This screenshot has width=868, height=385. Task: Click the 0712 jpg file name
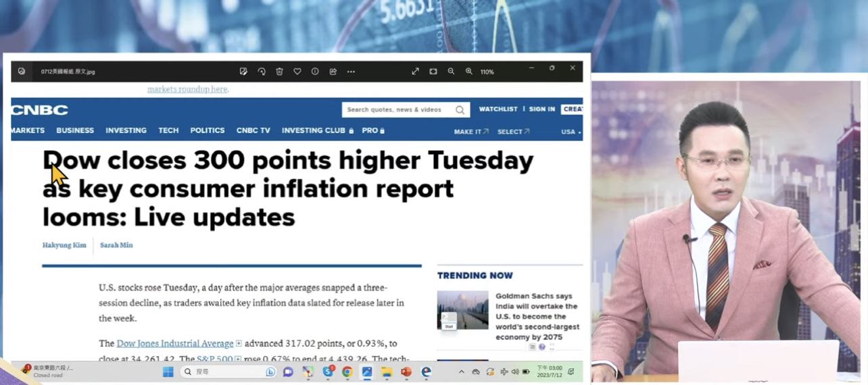click(x=68, y=72)
